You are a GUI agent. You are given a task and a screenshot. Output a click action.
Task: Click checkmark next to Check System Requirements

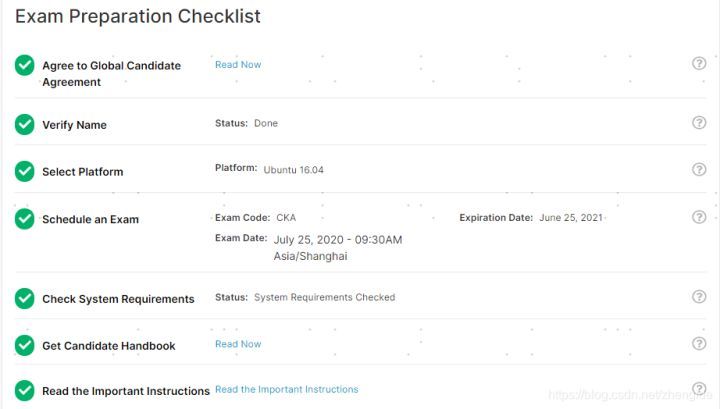tap(24, 298)
